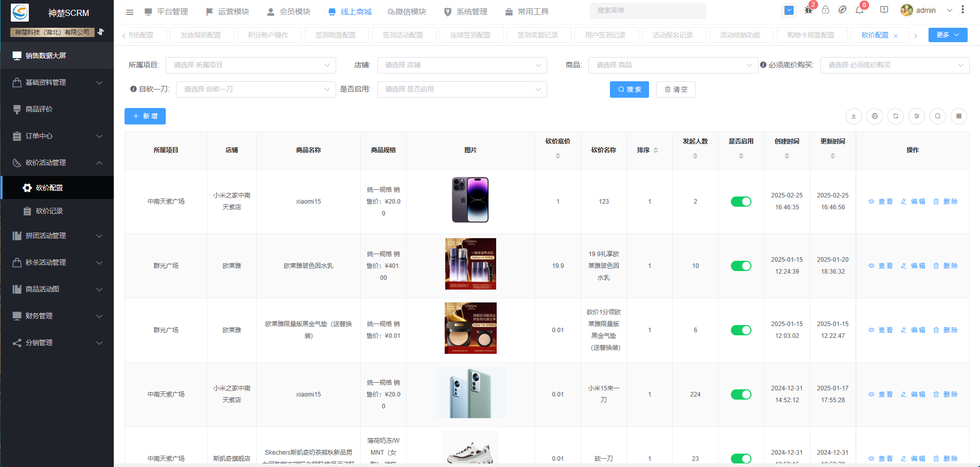Image resolution: width=980 pixels, height=467 pixels.
Task: Collapse 砍价活动管理 sidebar menu
Action: [x=57, y=163]
